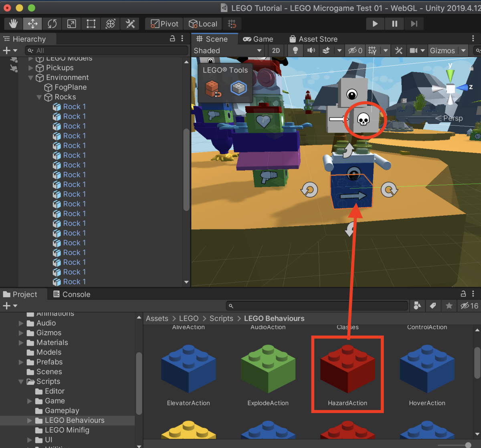This screenshot has width=481, height=448.
Task: Toggle scene effects layers icon
Action: pos(326,51)
